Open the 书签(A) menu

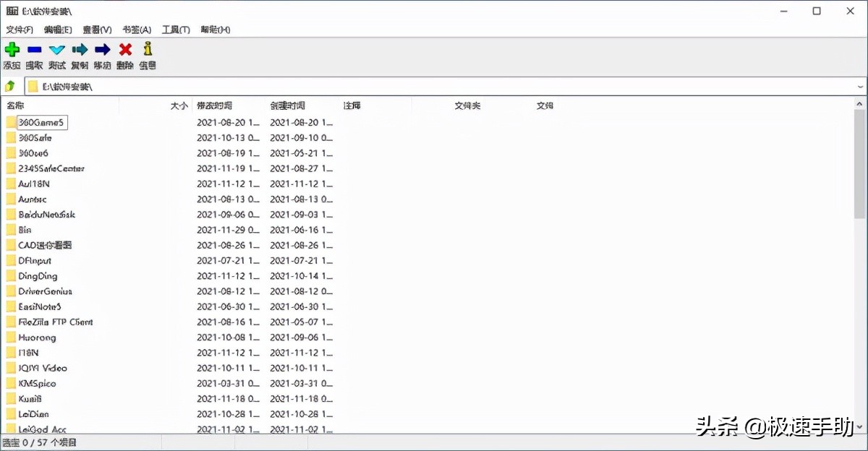pyautogui.click(x=136, y=29)
